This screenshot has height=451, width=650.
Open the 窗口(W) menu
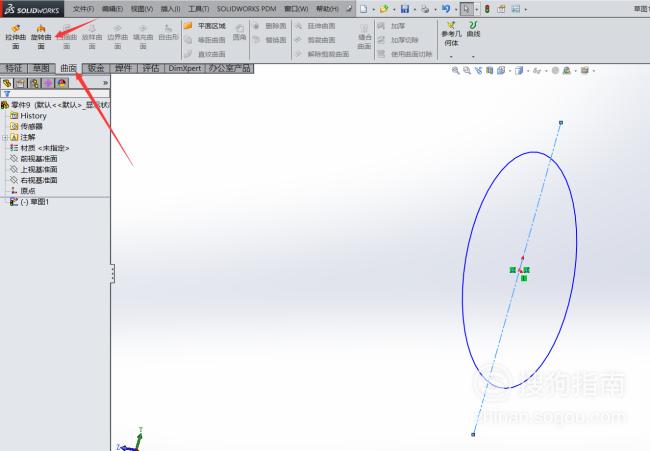(x=296, y=9)
